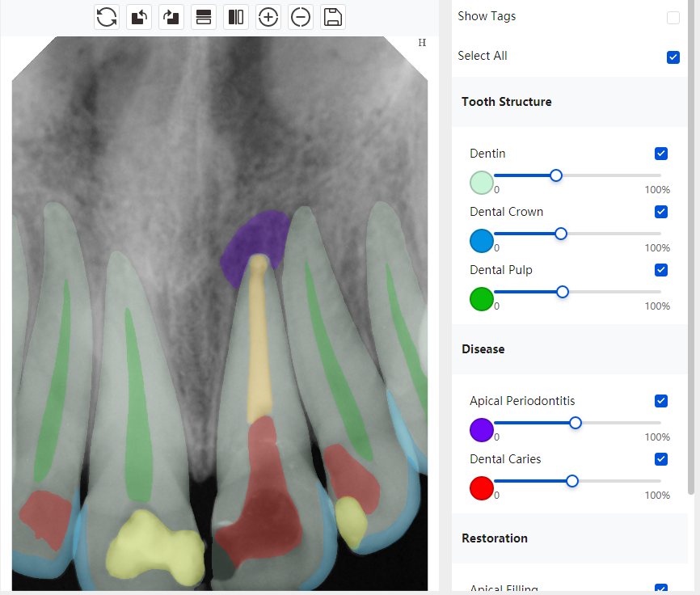Click the green Dental Pulp color swatch

tap(481, 299)
